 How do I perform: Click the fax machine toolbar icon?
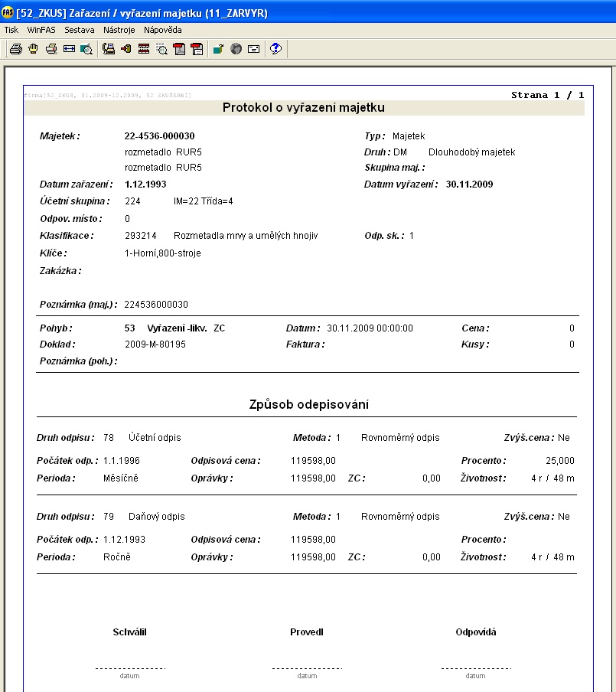(x=109, y=49)
